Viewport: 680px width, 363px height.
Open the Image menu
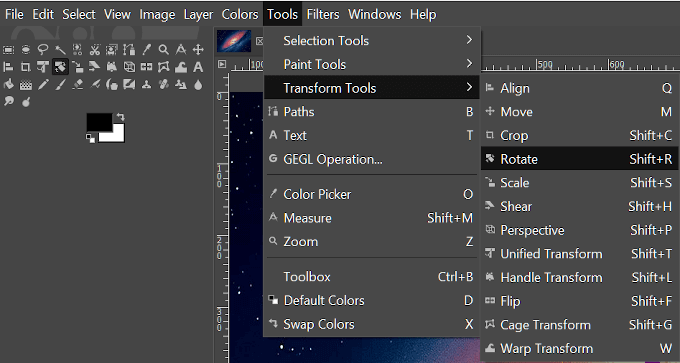click(x=157, y=14)
